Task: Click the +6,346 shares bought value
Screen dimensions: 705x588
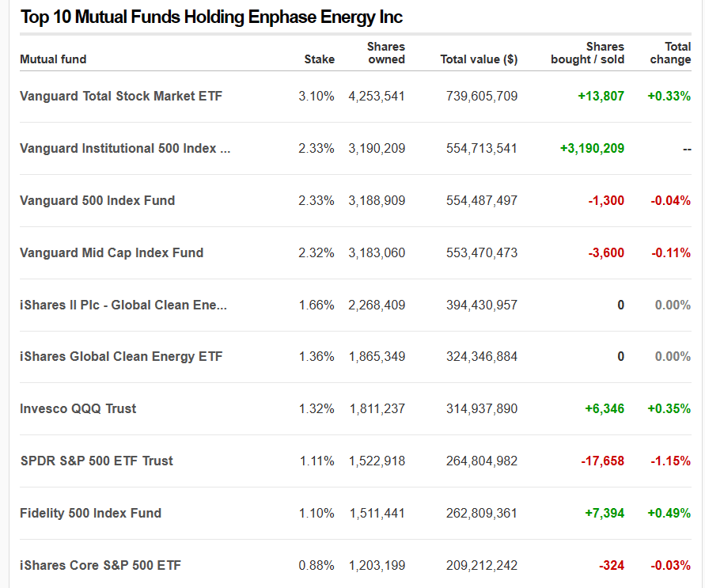Action: [605, 408]
